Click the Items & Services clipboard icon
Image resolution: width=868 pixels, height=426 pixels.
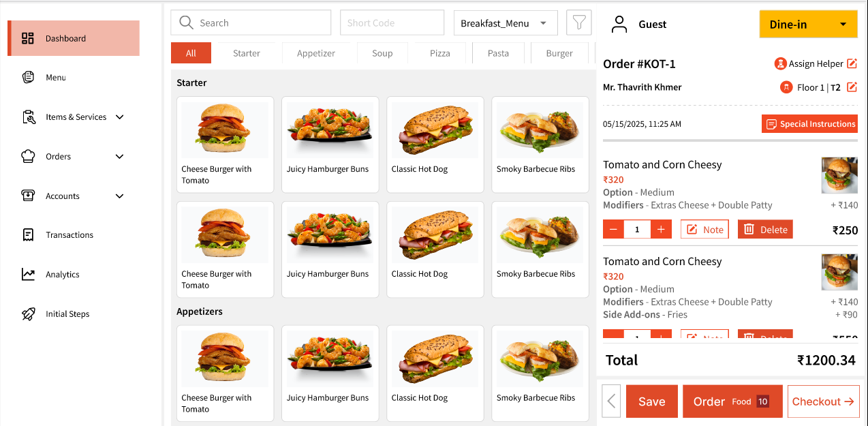(x=28, y=117)
